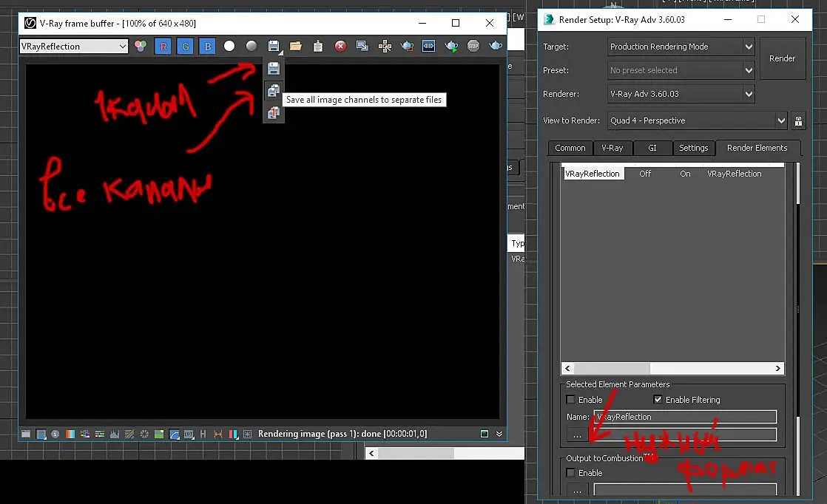Expand status bar double chevron
Screen dimensions: 827x504
click(x=499, y=434)
